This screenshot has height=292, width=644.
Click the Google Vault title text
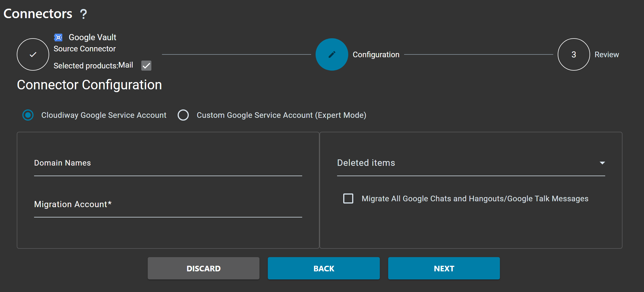[x=92, y=37]
